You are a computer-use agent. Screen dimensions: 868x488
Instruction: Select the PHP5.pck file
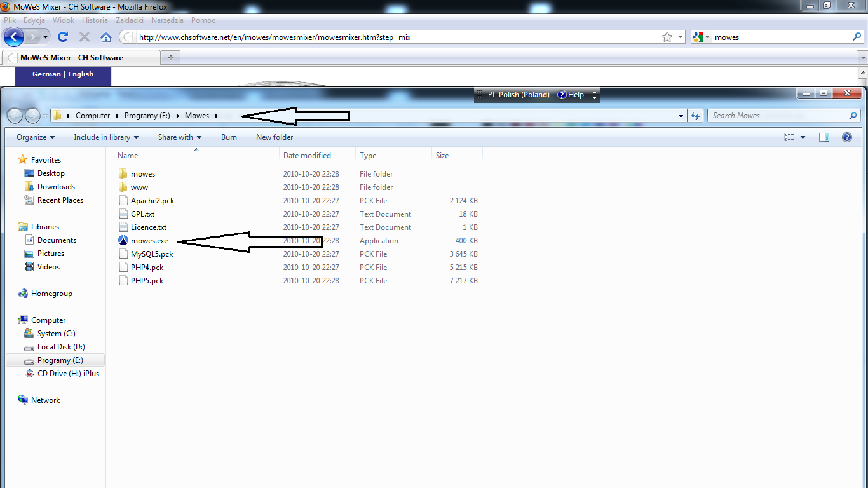click(147, 281)
